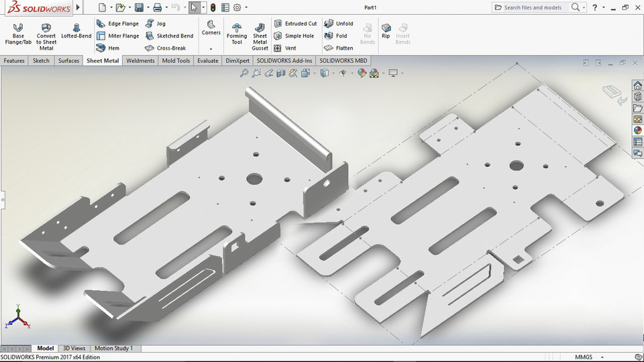Switch to the Weldments tab
The image size is (644, 362).
[140, 60]
